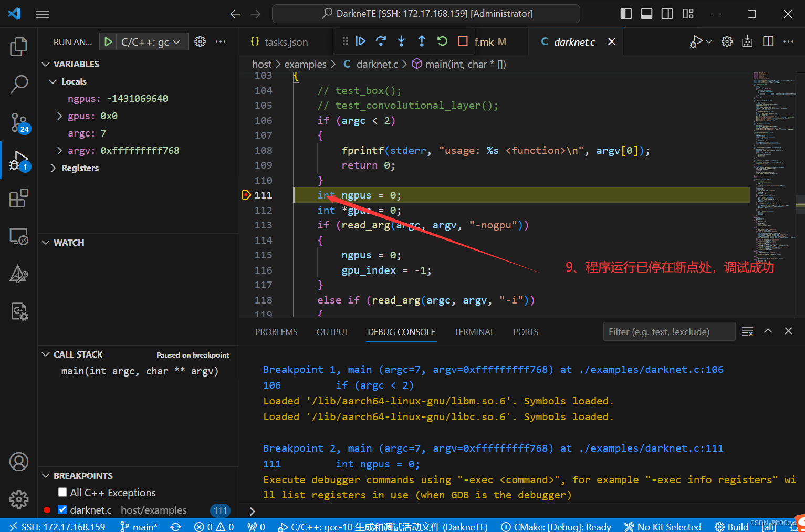Close the bottom panel
Viewport: 805px width, 532px height.
[788, 331]
